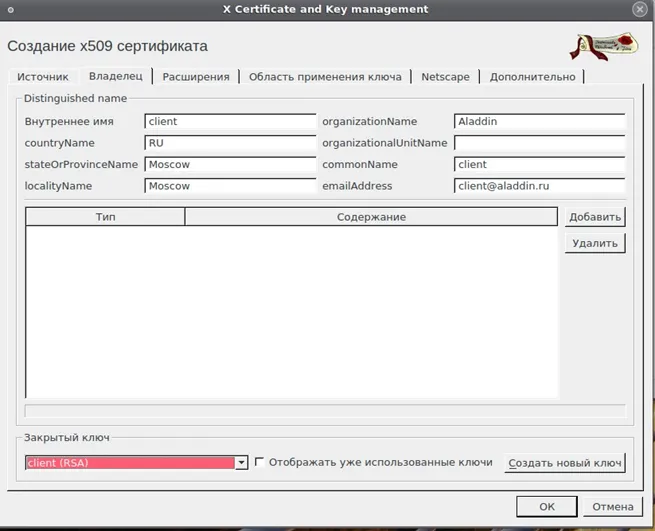Click the Удалить button
655x531 pixels.
point(595,243)
